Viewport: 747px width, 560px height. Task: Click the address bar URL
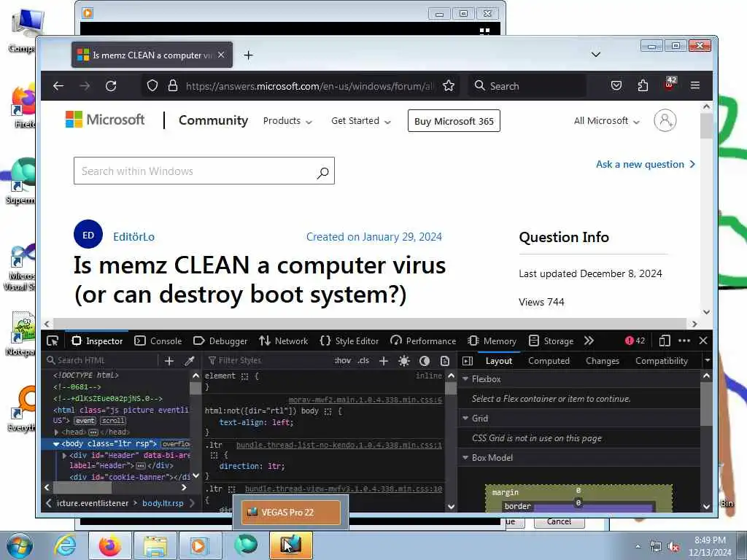click(309, 86)
